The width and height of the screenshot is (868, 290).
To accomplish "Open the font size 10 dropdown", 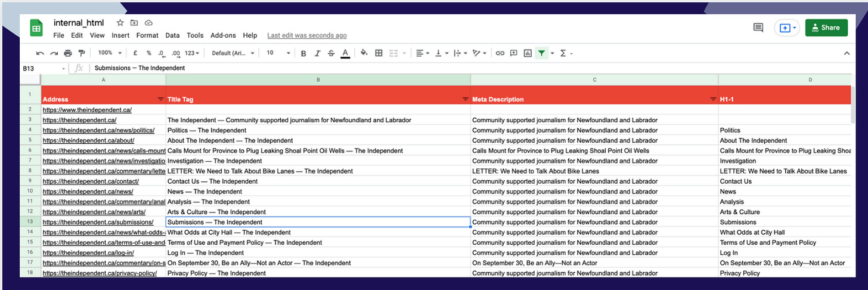I will coord(278,53).
